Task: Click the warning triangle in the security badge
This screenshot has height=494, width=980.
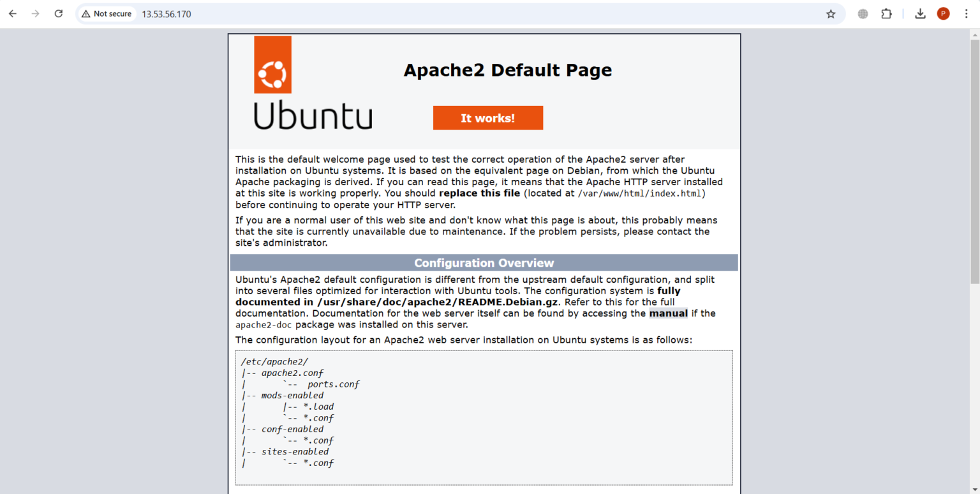Action: (x=86, y=13)
